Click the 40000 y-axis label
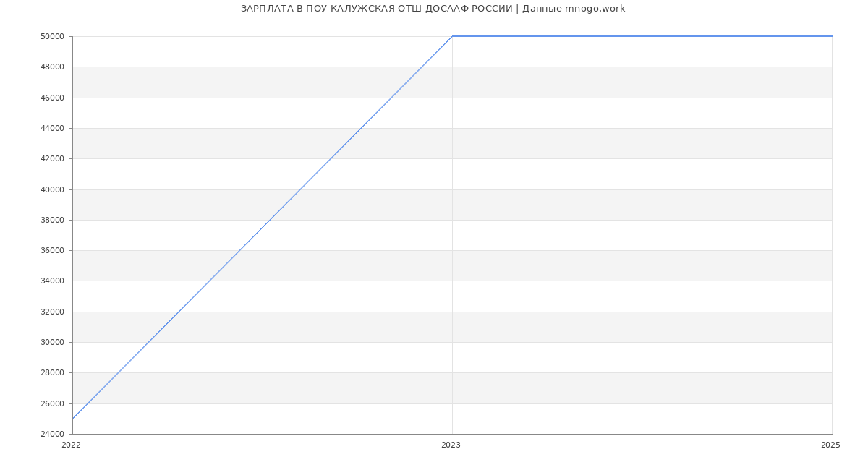 (52, 189)
